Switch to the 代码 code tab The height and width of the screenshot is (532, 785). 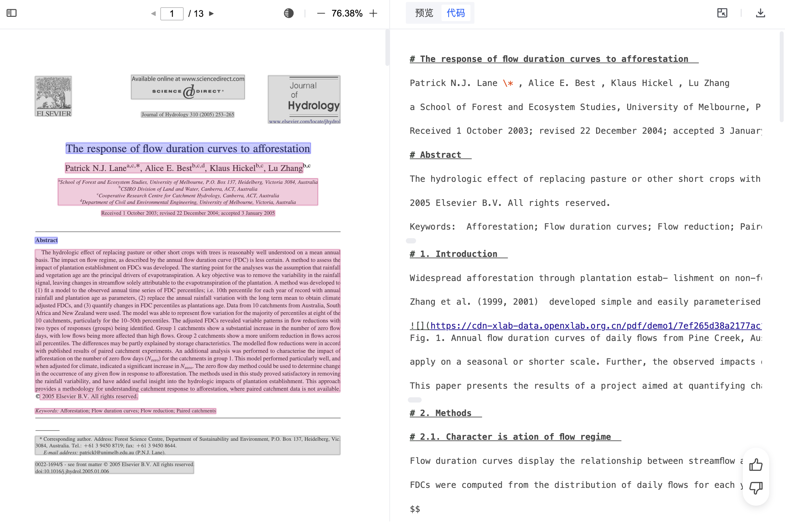point(456,13)
